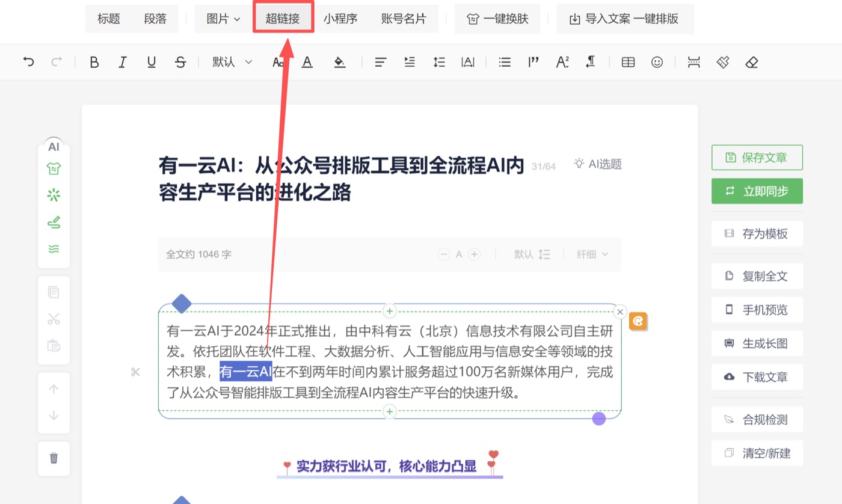This screenshot has height=504, width=842.
Task: Open the 默认 font dropdown in toolbar
Action: (x=232, y=61)
